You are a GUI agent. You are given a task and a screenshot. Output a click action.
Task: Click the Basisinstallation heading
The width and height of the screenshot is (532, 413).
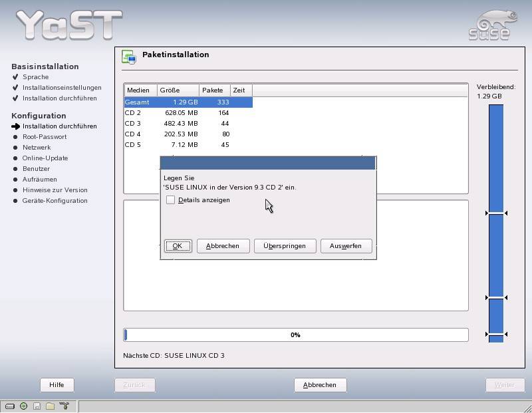(x=45, y=67)
